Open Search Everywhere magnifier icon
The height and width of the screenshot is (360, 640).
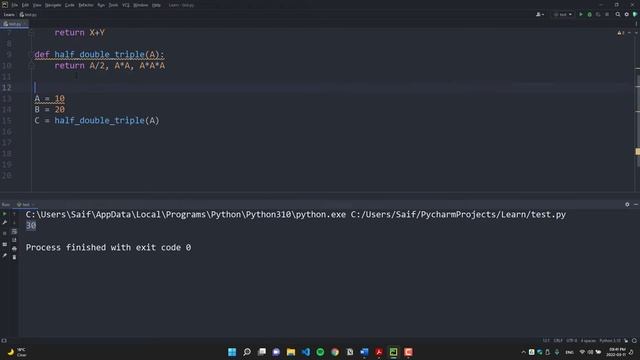click(x=618, y=14)
